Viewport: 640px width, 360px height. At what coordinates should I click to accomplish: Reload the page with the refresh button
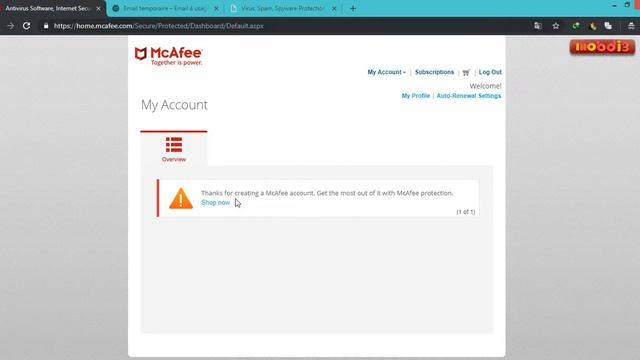pos(27,26)
